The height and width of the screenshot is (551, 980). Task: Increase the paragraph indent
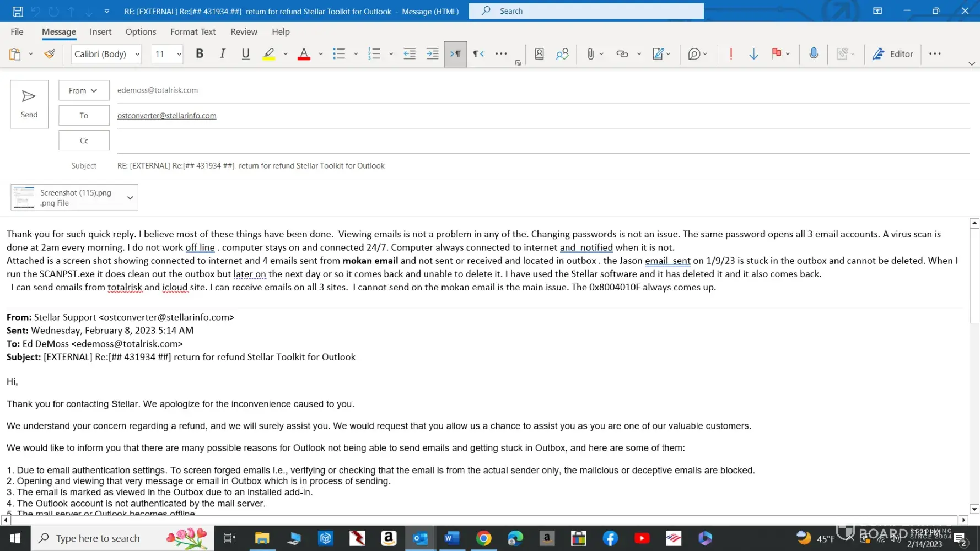pyautogui.click(x=433, y=54)
